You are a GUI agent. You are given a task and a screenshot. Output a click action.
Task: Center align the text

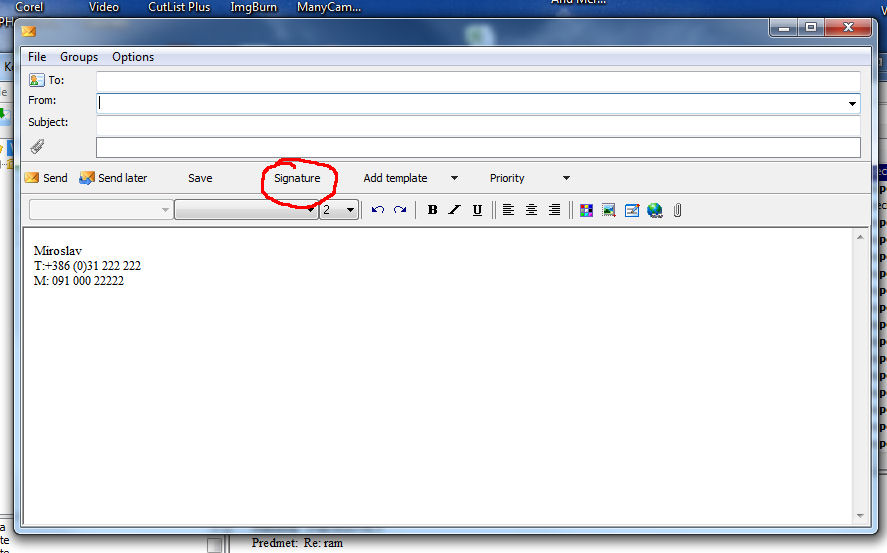point(531,210)
